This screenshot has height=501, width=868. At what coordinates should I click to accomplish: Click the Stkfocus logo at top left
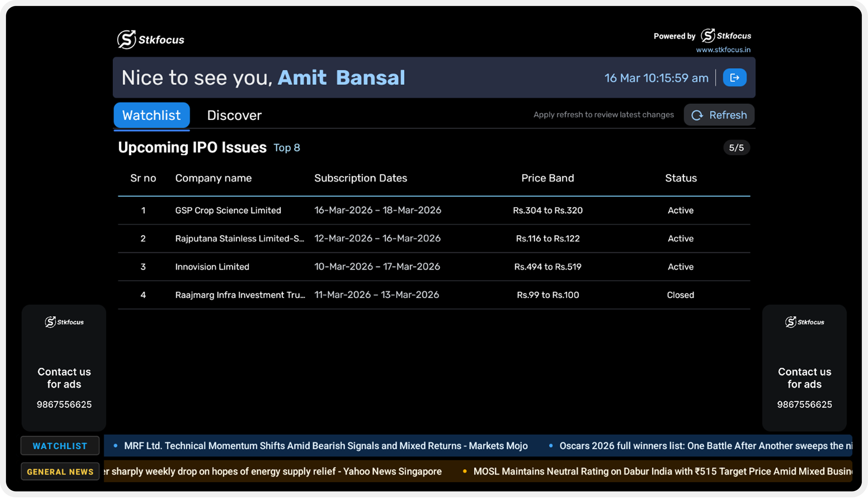coord(151,40)
